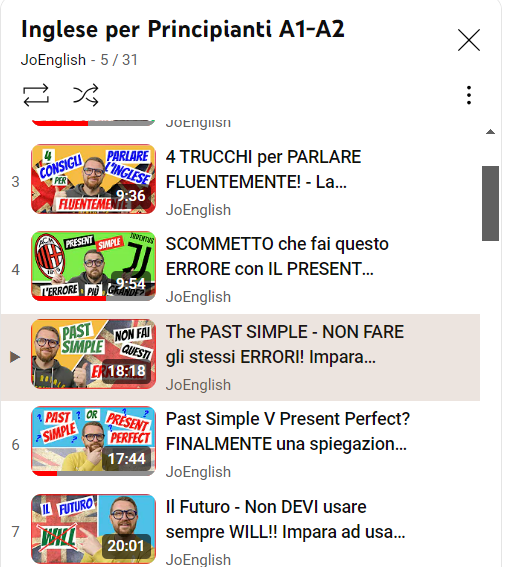The image size is (508, 567).
Task: Click the 18:18 duration badge
Action: click(x=127, y=371)
